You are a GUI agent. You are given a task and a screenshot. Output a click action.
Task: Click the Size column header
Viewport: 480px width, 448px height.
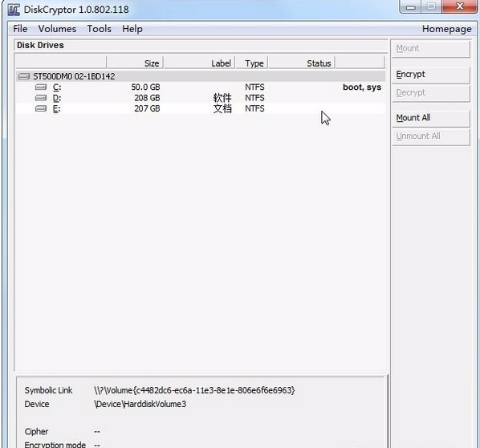point(135,63)
